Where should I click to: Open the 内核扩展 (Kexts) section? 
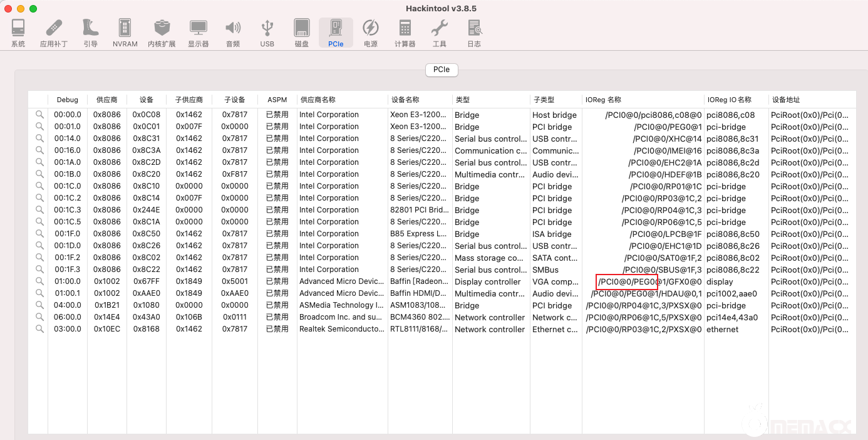tap(162, 33)
